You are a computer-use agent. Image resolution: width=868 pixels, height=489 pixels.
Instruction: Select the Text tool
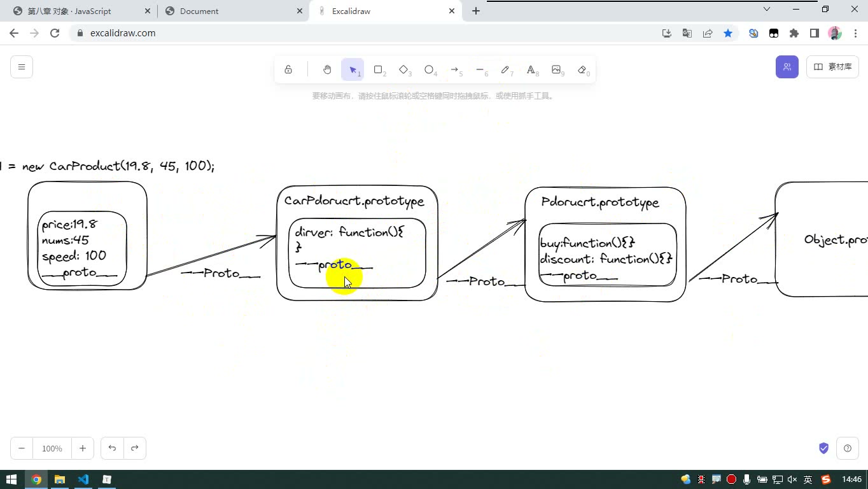pyautogui.click(x=531, y=69)
